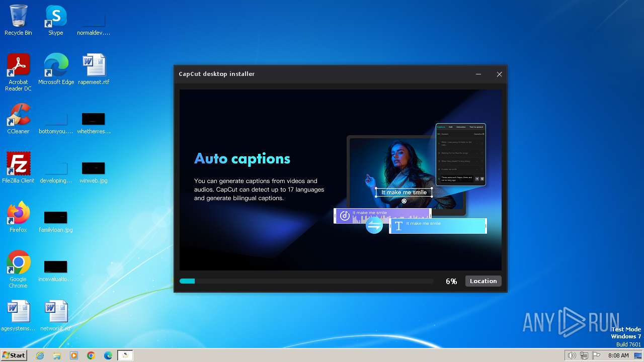Click the installation progress bar
644x362 pixels.
point(306,281)
